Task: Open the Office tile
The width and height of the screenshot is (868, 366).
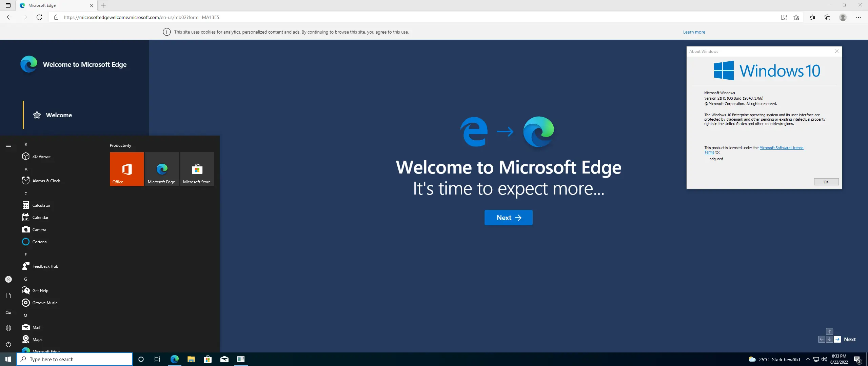Action: pos(126,169)
